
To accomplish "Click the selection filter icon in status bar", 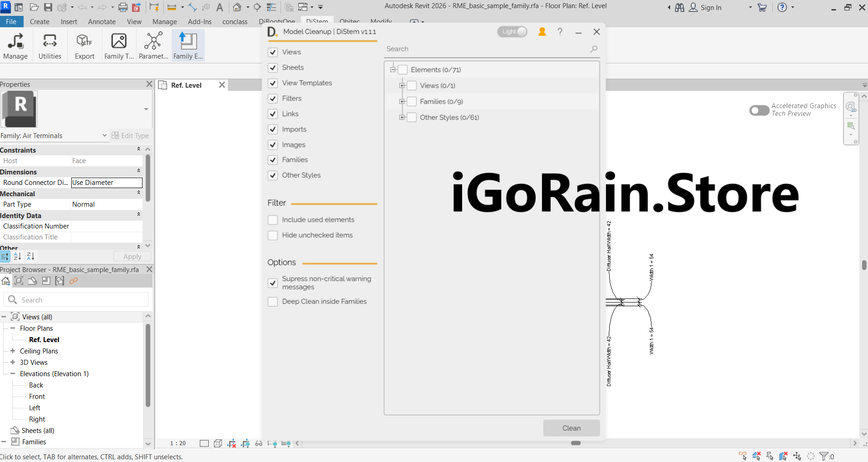I will 824,456.
